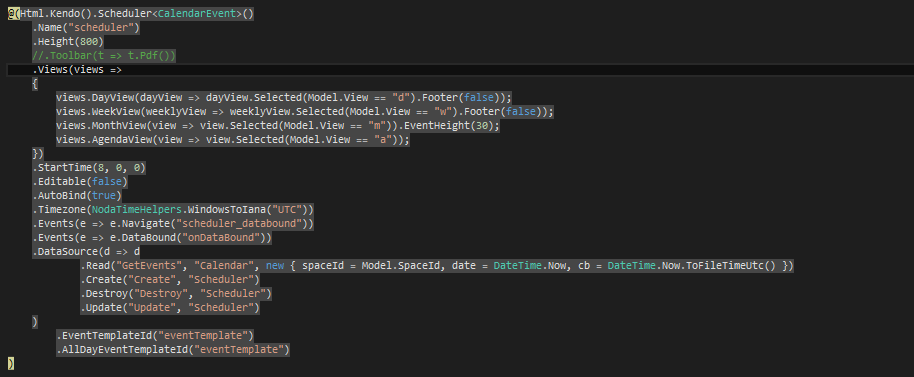Click the "new" keyword in the Read line
The width and height of the screenshot is (914, 377).
(275, 265)
